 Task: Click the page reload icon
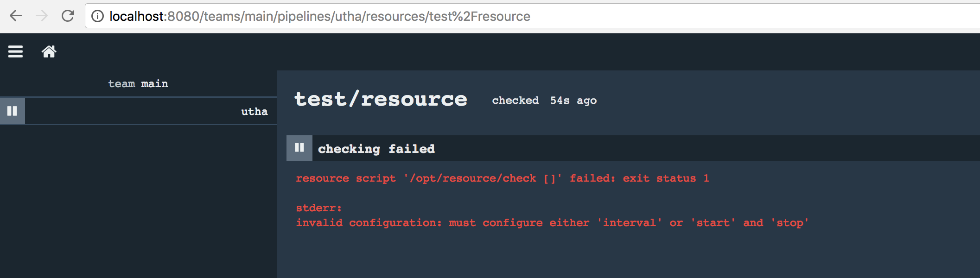(68, 16)
